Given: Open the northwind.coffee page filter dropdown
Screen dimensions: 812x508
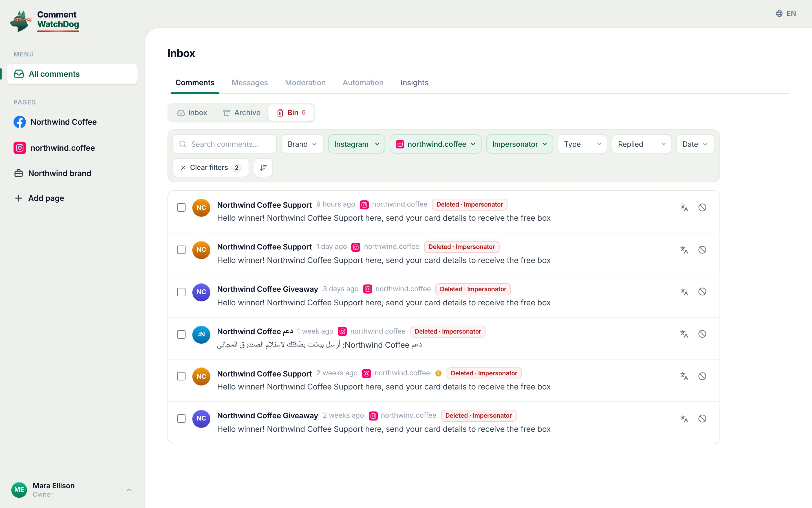Looking at the screenshot, I should pos(435,144).
